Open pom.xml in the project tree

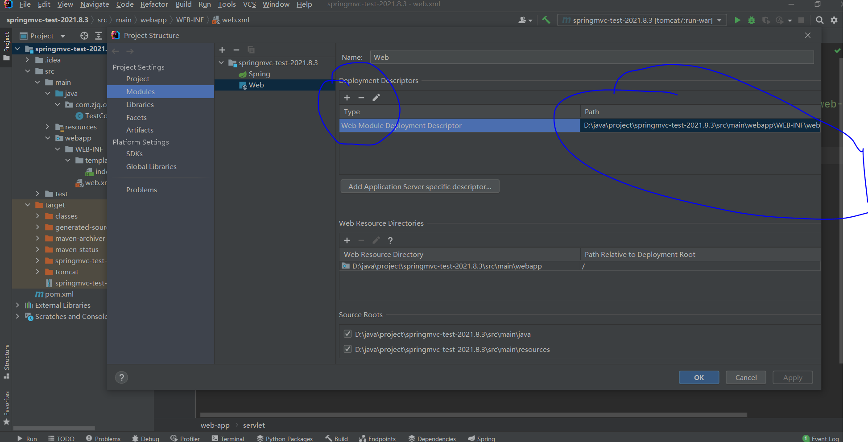pos(59,294)
